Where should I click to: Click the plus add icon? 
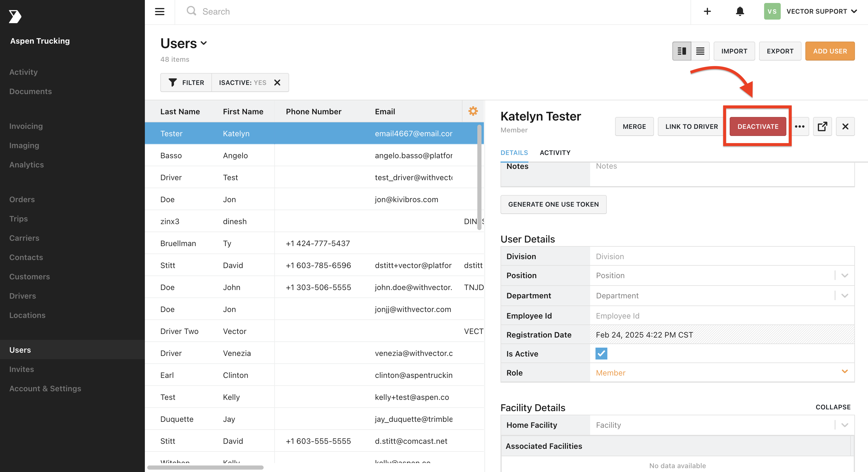point(707,12)
